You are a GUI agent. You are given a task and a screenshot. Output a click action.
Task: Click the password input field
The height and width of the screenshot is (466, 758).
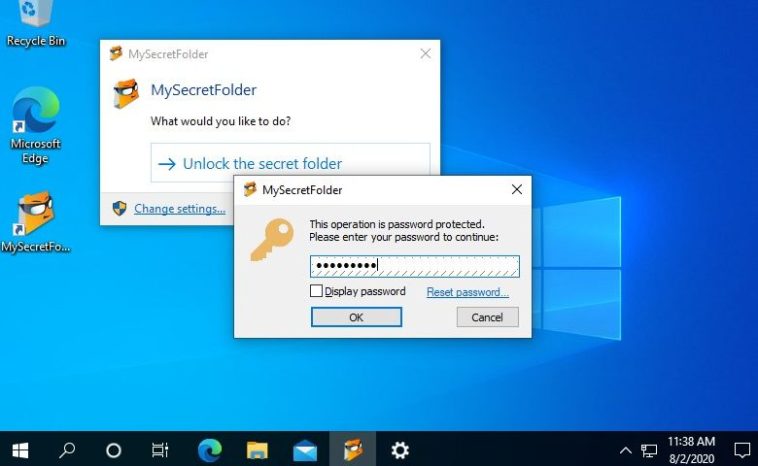(415, 266)
